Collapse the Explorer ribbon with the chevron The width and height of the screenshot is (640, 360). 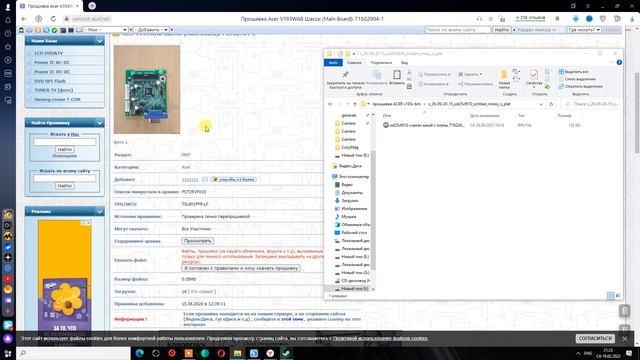pyautogui.click(x=612, y=62)
